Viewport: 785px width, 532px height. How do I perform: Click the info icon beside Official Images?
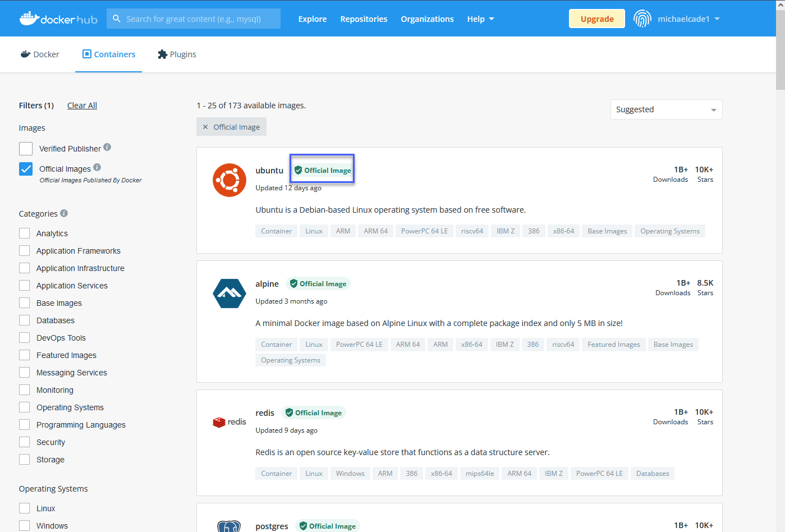[97, 167]
